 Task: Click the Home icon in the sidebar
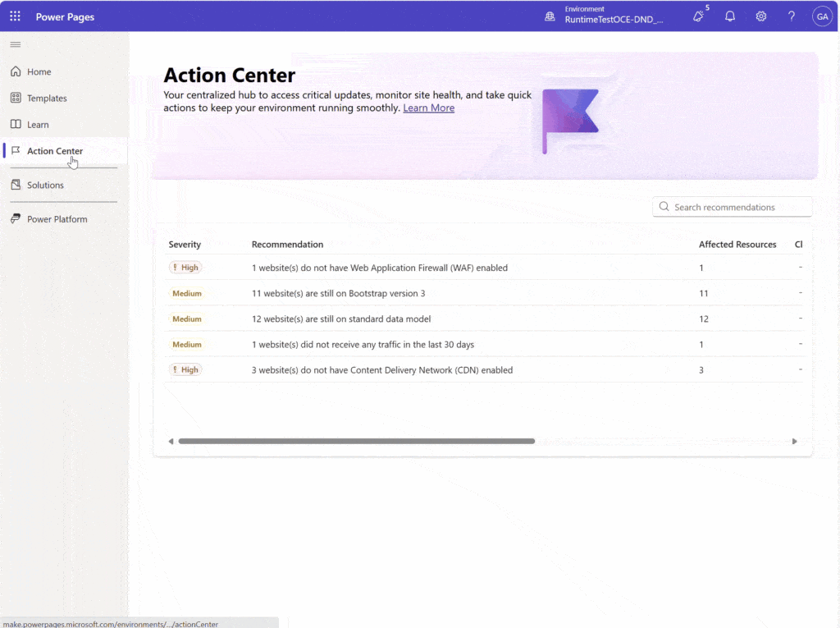pos(16,71)
